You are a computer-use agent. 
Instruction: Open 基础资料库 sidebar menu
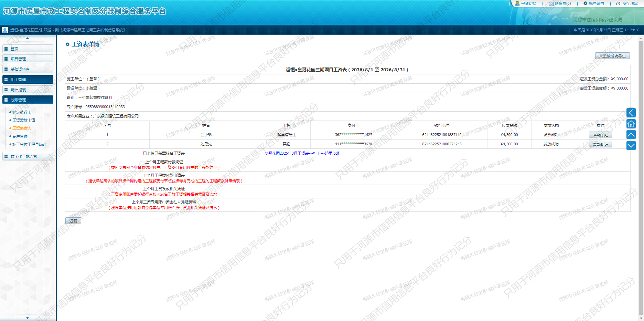coord(28,69)
